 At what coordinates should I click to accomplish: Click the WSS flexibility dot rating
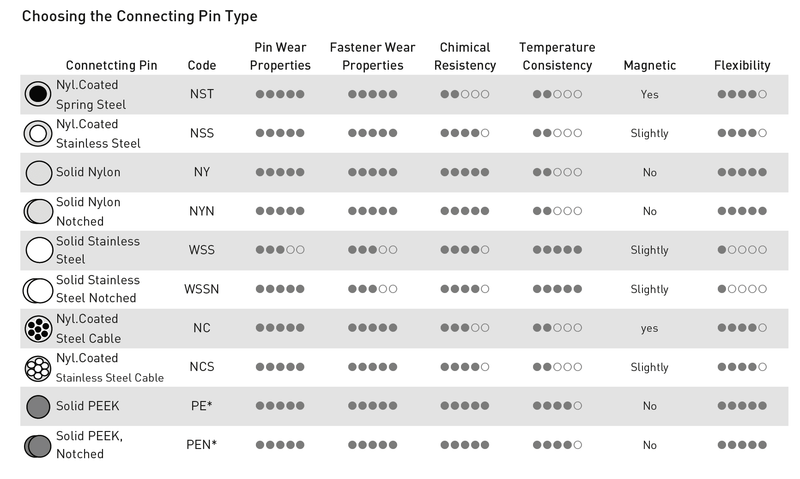pyautogui.click(x=742, y=250)
